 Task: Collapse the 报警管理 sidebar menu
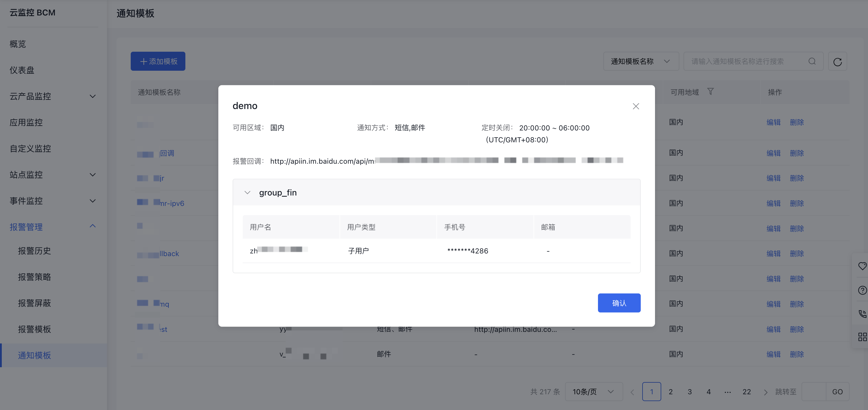click(53, 227)
